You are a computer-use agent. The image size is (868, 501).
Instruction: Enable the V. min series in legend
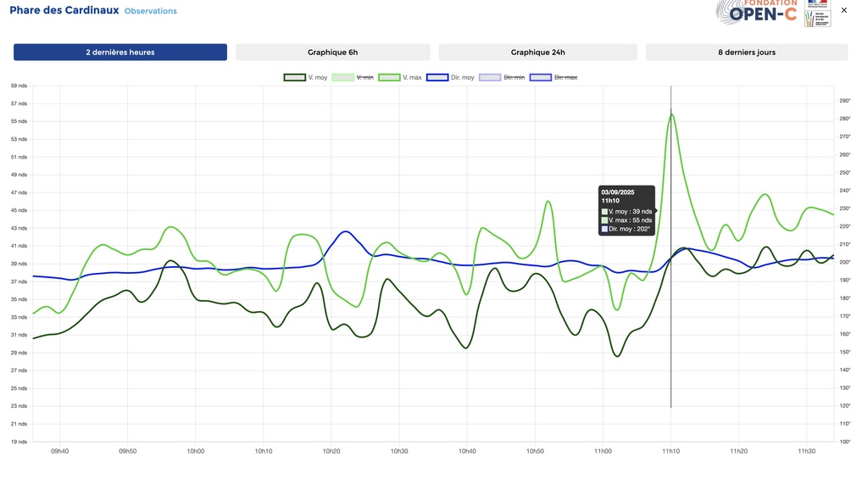(353, 77)
